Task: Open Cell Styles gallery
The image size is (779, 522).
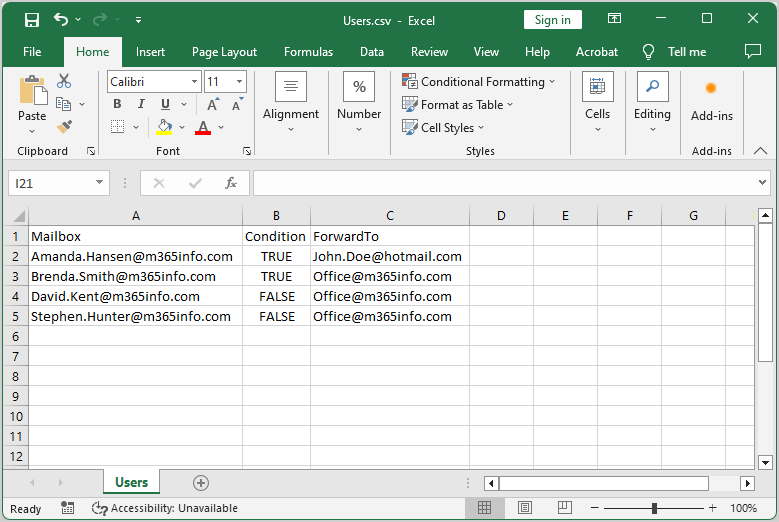Action: point(443,128)
